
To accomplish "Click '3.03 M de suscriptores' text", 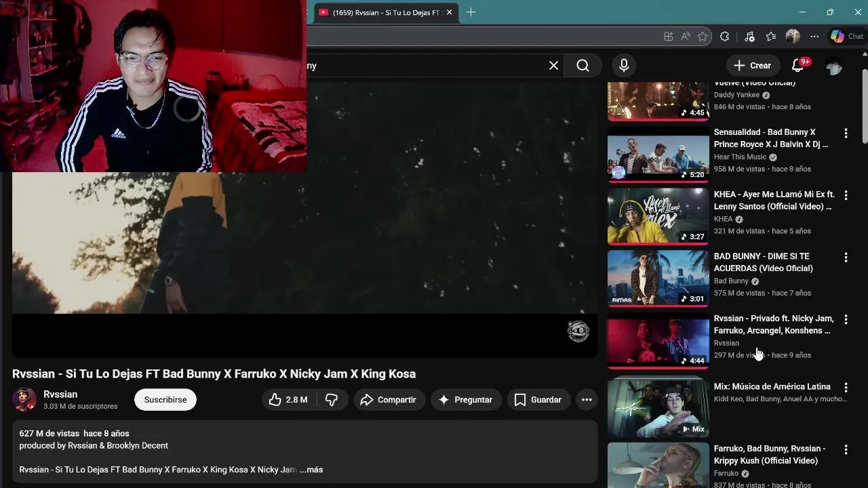I will [x=81, y=407].
